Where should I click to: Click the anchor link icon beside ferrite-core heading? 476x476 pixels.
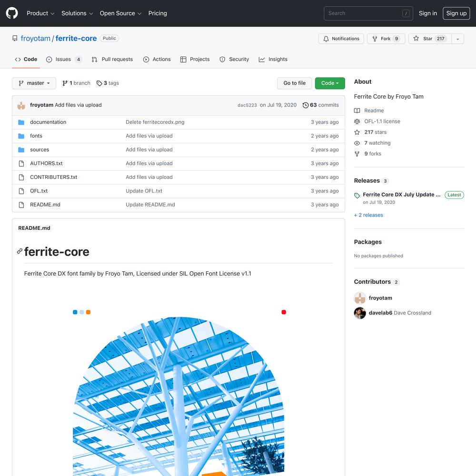(x=20, y=251)
